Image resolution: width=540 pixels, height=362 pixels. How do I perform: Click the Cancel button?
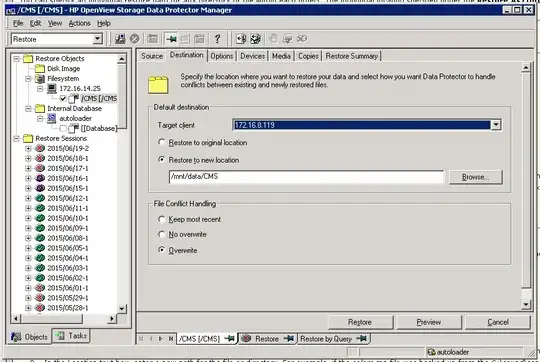[x=498, y=322]
